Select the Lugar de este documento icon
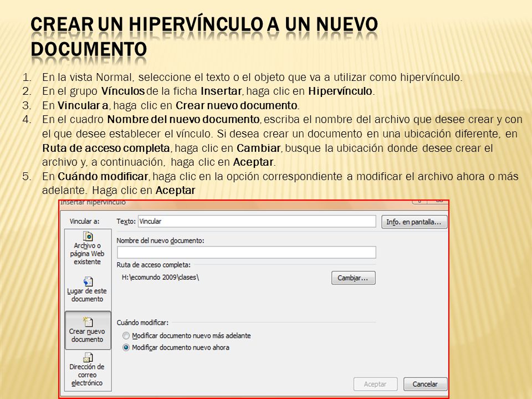The height and width of the screenshot is (399, 532). [88, 282]
